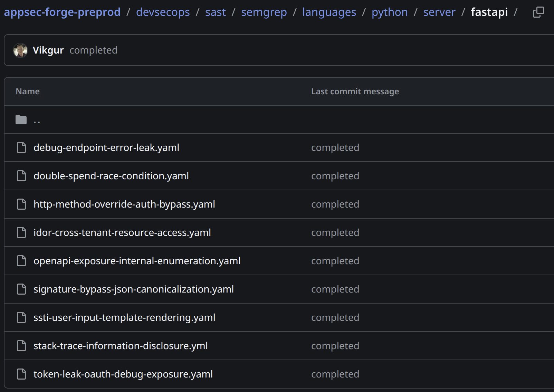Open ssti-user-input-template-rendering.yaml file
The image size is (554, 392).
point(124,317)
